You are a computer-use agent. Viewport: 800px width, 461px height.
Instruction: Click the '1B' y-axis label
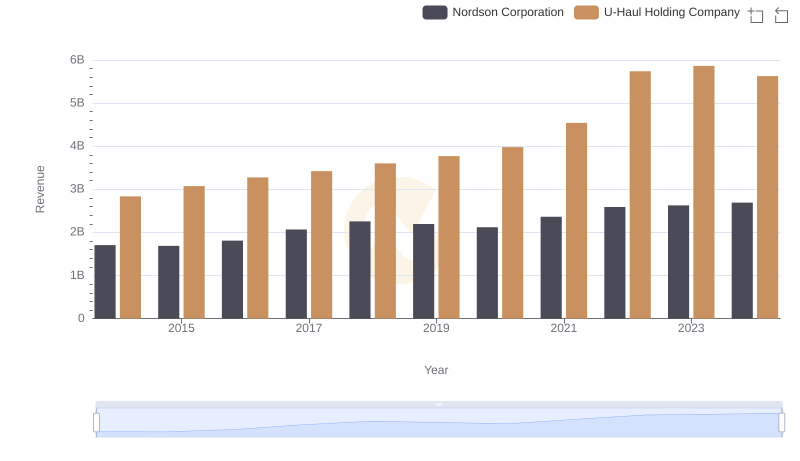pos(77,275)
